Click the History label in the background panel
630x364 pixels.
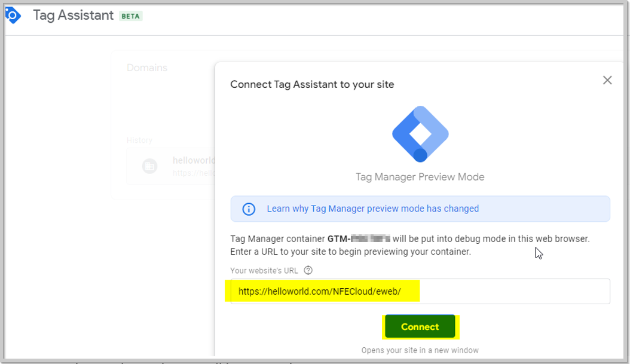(x=139, y=140)
